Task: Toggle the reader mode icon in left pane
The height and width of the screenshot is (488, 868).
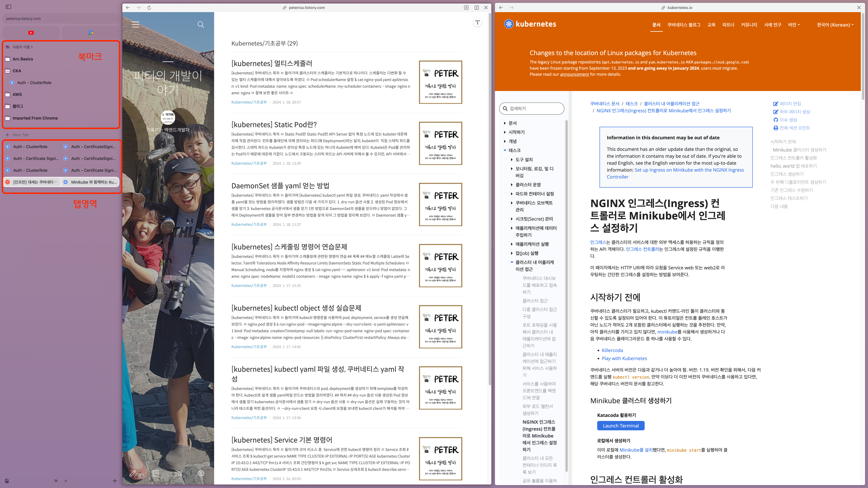Action: [466, 7]
